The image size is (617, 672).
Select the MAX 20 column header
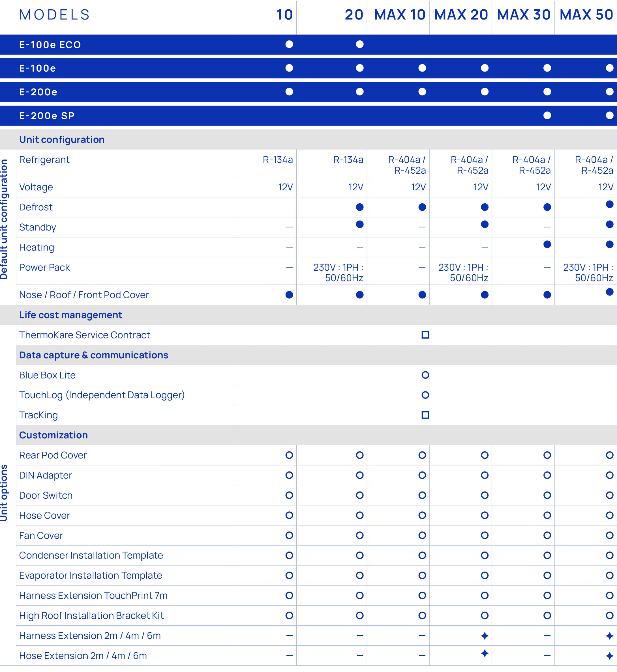tap(461, 15)
